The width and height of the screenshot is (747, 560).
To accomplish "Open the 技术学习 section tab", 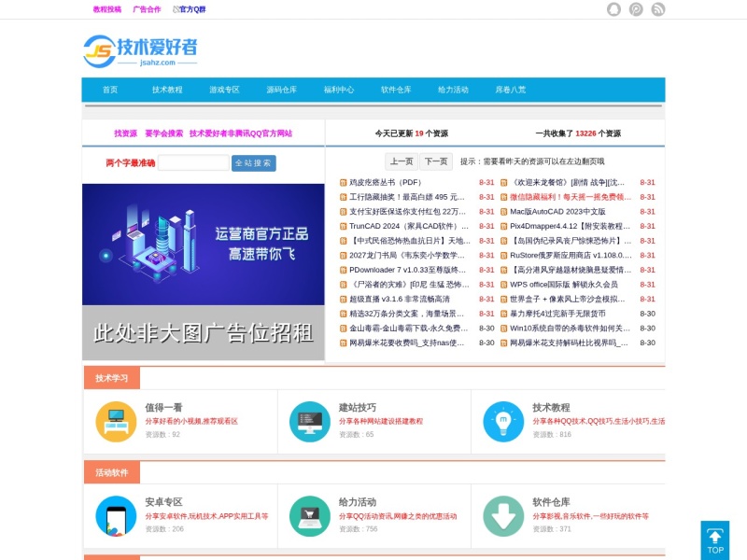I will [x=112, y=378].
